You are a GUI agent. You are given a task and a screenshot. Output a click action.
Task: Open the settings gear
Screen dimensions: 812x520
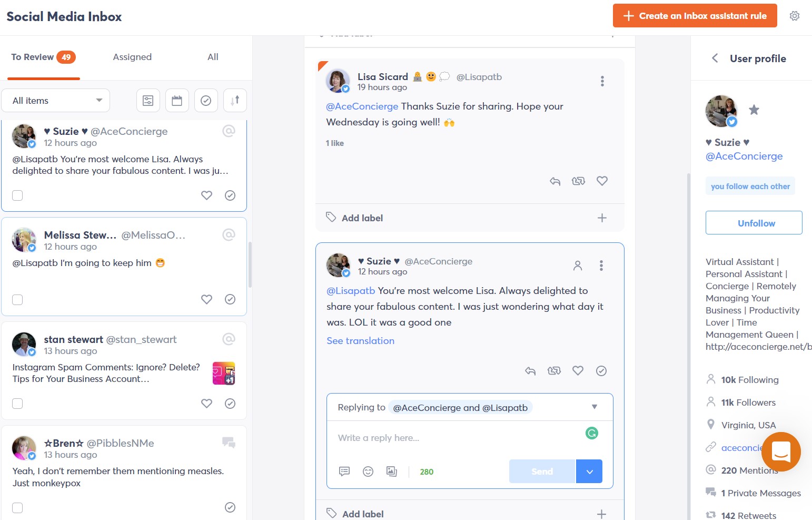pyautogui.click(x=795, y=16)
